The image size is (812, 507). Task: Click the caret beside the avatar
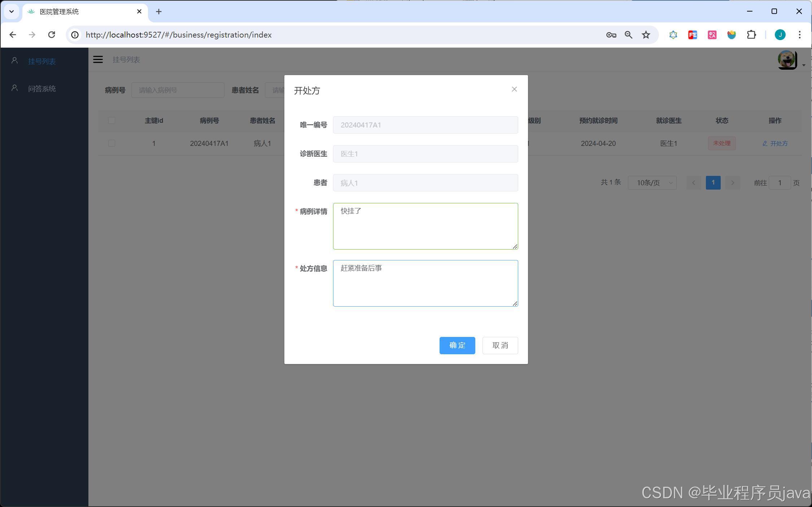tap(804, 65)
